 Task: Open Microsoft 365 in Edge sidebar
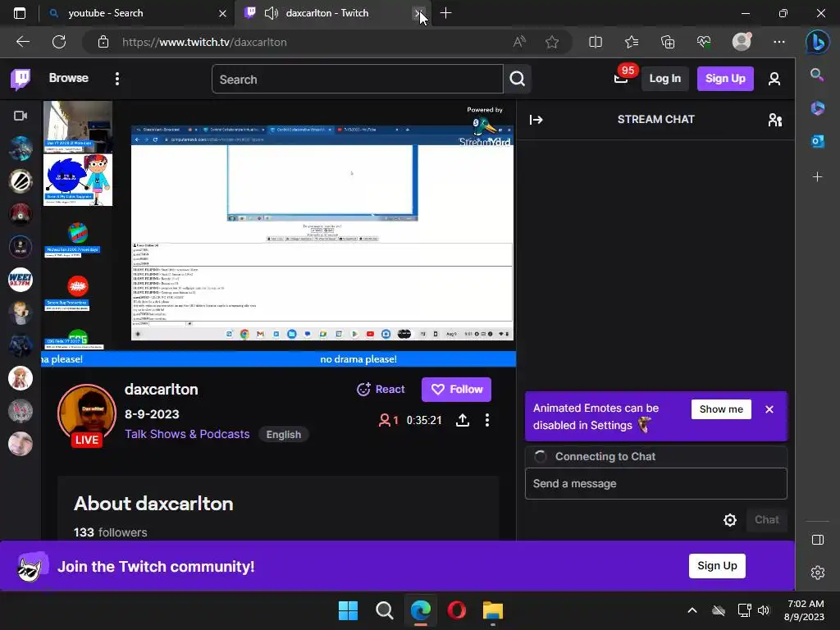(x=818, y=108)
